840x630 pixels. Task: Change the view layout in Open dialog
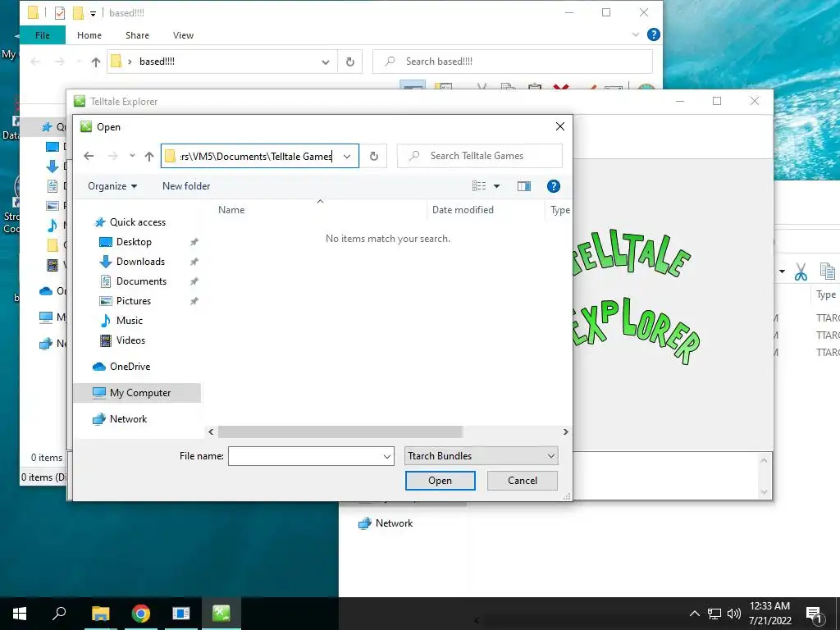pos(479,186)
